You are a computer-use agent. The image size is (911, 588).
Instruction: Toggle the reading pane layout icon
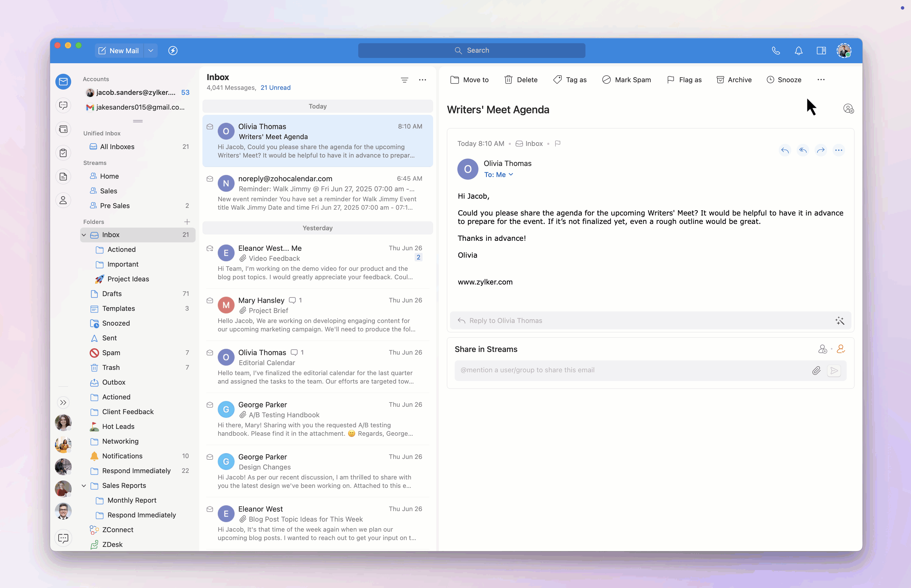[821, 50]
